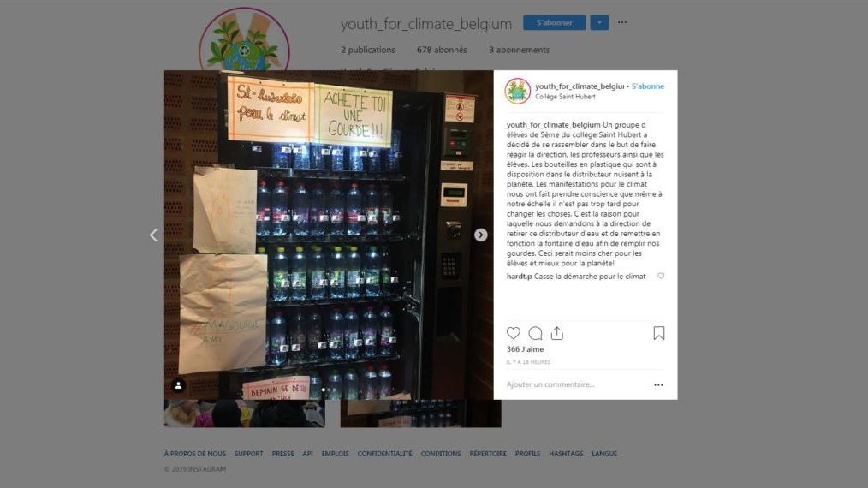
Task: Click the Ajouter un commentaire field
Action: click(x=576, y=384)
